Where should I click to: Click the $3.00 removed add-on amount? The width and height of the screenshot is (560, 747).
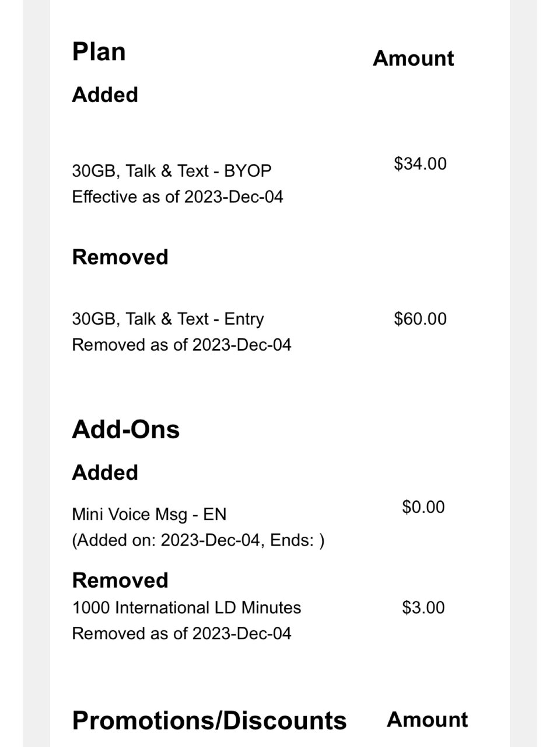(x=423, y=608)
